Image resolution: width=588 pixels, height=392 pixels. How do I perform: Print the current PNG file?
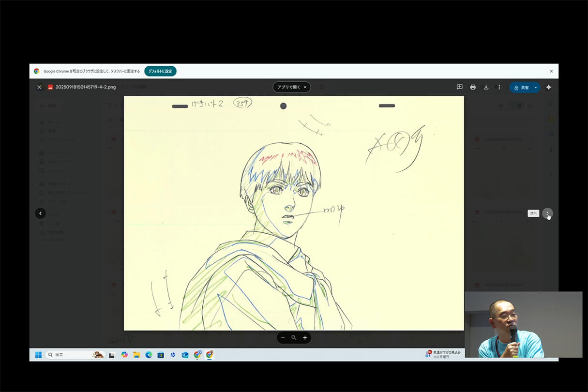[473, 87]
